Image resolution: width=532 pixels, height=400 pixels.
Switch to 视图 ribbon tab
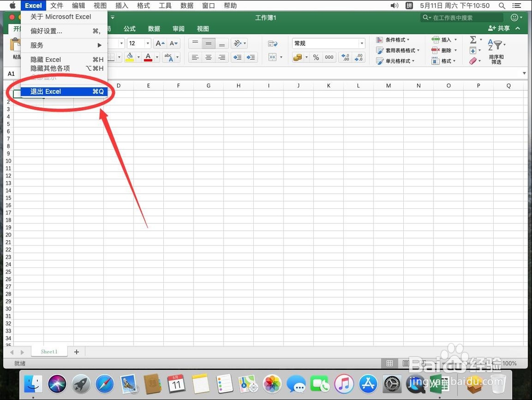point(203,29)
